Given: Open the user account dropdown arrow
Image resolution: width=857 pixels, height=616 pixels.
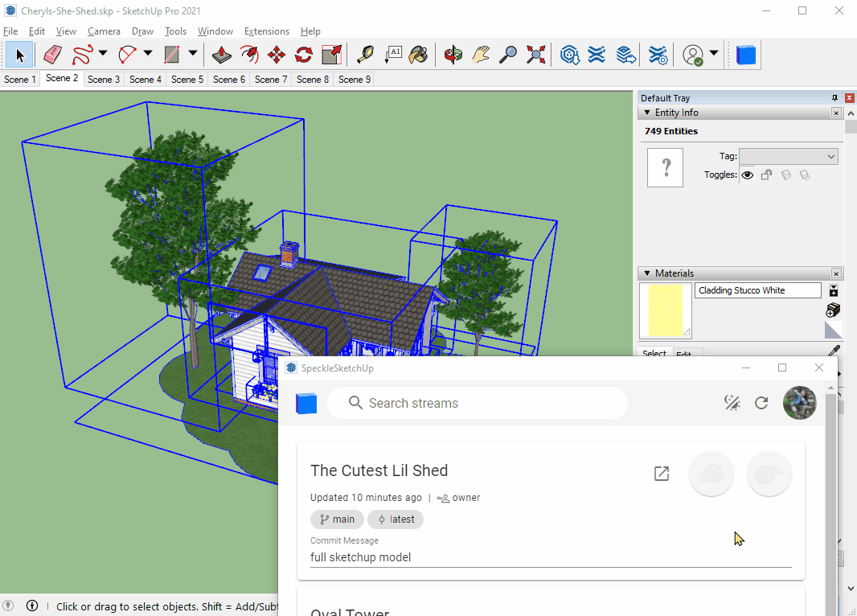Looking at the screenshot, I should [x=713, y=53].
